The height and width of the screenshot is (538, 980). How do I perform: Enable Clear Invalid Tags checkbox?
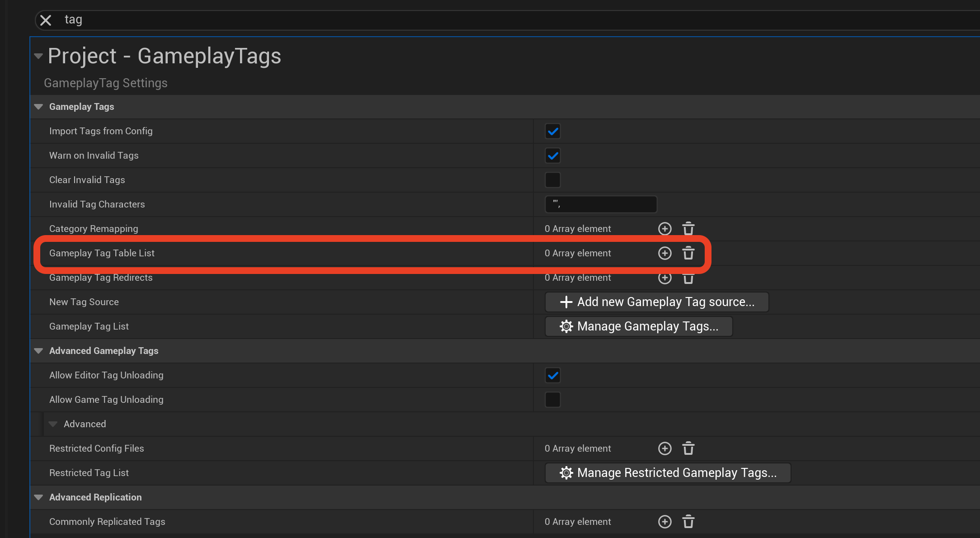coord(553,180)
